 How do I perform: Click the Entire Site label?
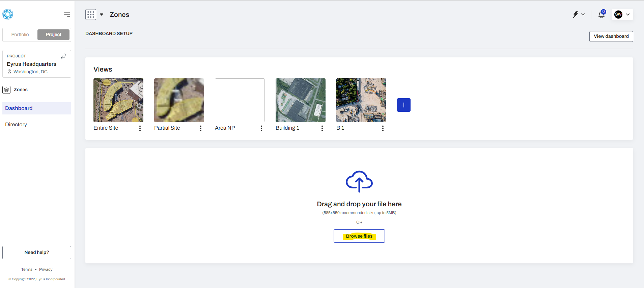106,128
